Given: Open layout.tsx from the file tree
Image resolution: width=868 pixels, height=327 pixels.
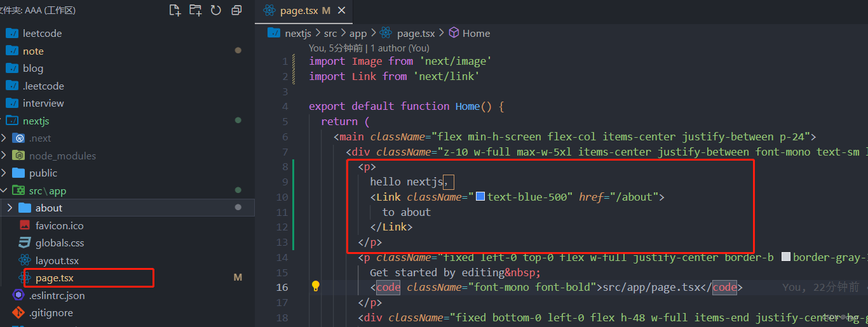Looking at the screenshot, I should click(x=57, y=260).
